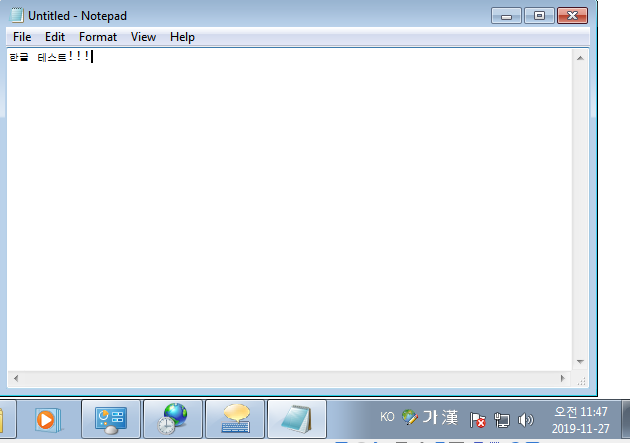Open the Edit menu
Viewport: 630px width, 443px height.
[x=55, y=37]
